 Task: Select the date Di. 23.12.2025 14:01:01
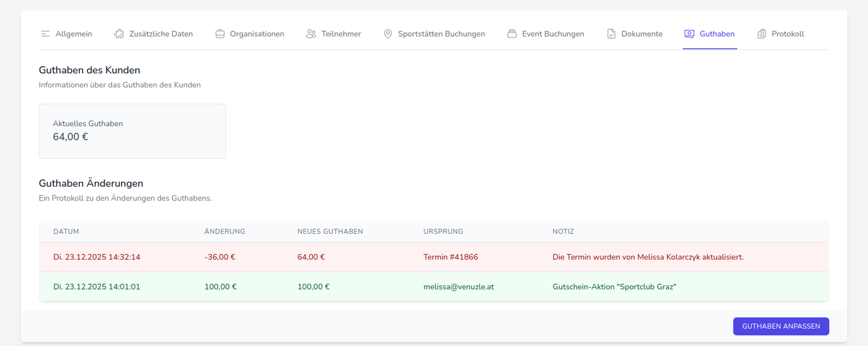tap(97, 286)
